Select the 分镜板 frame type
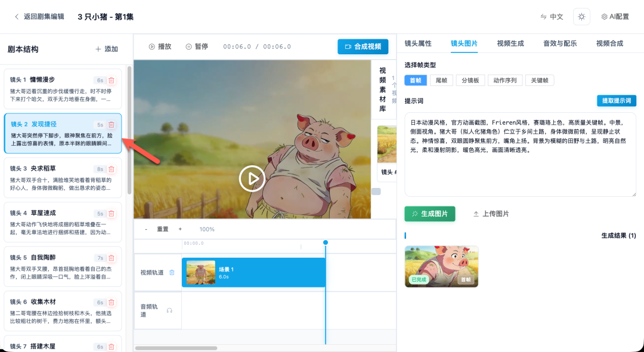 470,80
